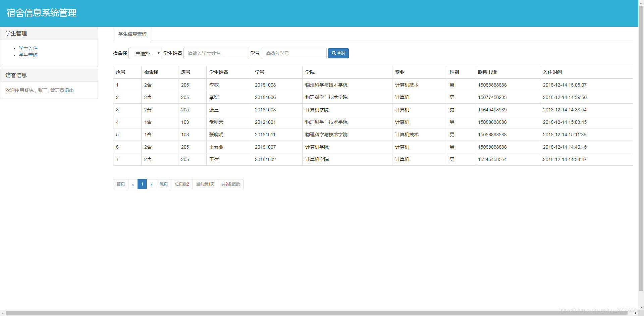The height and width of the screenshot is (316, 644).
Task: Click the horizontal scrollbar left arrow
Action: click(3, 313)
